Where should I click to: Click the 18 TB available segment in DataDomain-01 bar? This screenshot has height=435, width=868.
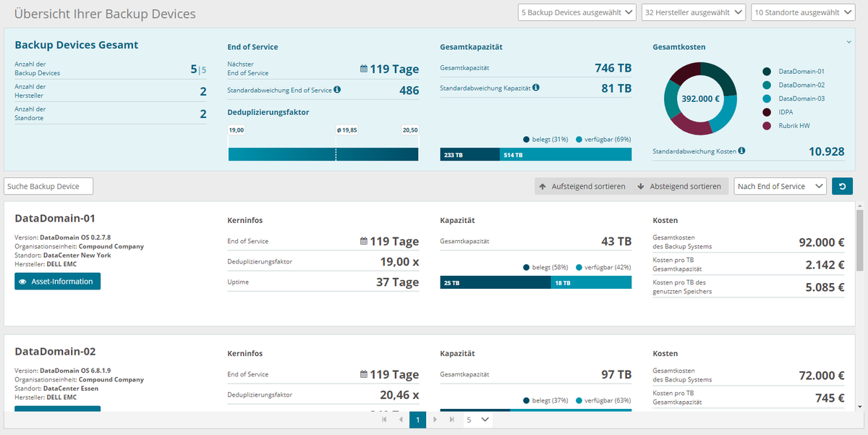[591, 282]
